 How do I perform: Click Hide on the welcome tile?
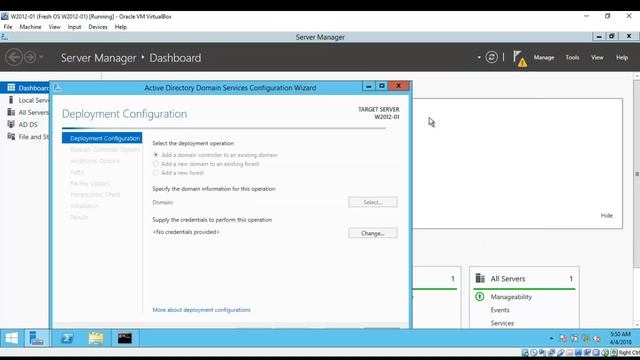coord(607,216)
